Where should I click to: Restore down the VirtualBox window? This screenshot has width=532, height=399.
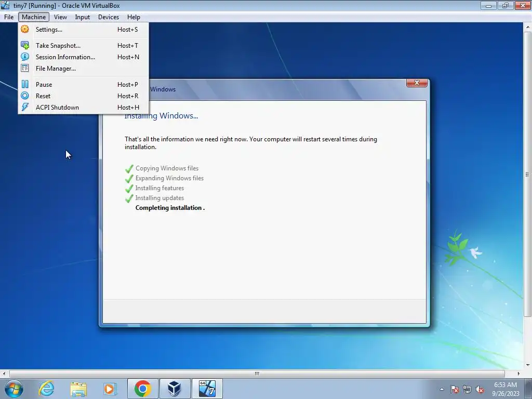click(x=506, y=5)
